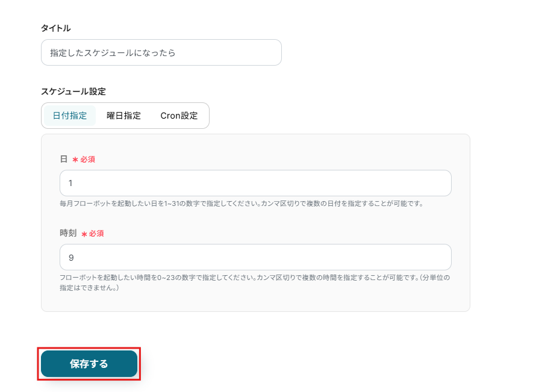Click the red asterisk next to 日

(75, 160)
